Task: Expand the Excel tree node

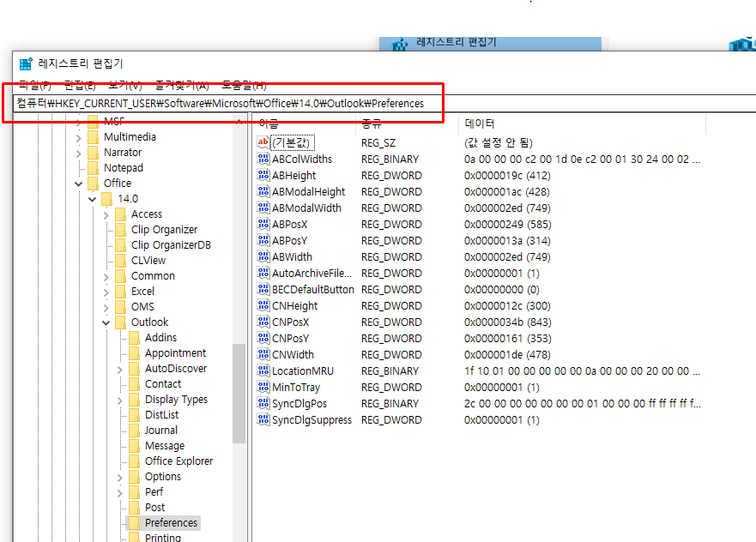Action: pyautogui.click(x=106, y=292)
